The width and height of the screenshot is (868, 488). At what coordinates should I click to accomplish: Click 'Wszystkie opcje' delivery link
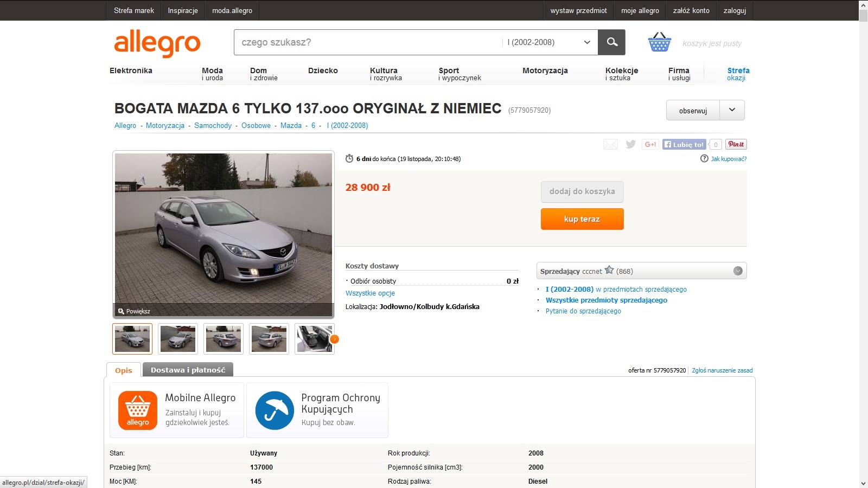(370, 293)
